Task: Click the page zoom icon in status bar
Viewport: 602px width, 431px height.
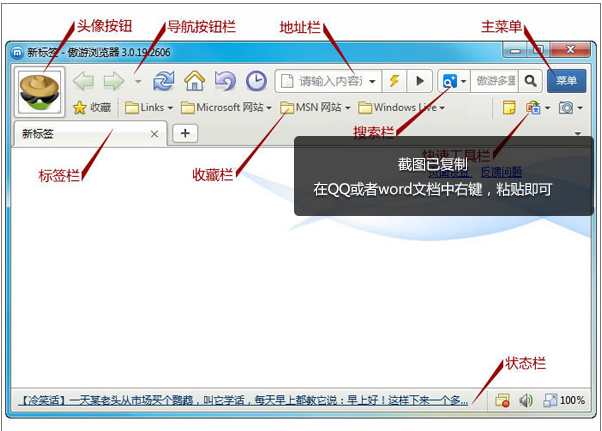Action: point(550,400)
